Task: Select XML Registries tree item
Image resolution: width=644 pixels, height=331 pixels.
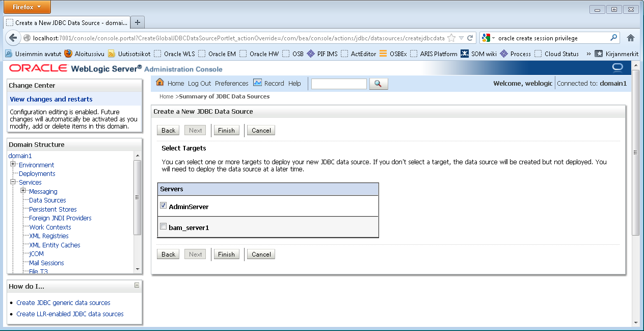Action: 49,236
